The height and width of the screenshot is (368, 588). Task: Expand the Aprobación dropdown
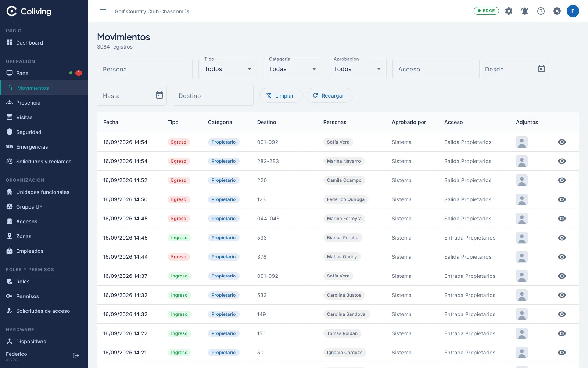point(357,69)
